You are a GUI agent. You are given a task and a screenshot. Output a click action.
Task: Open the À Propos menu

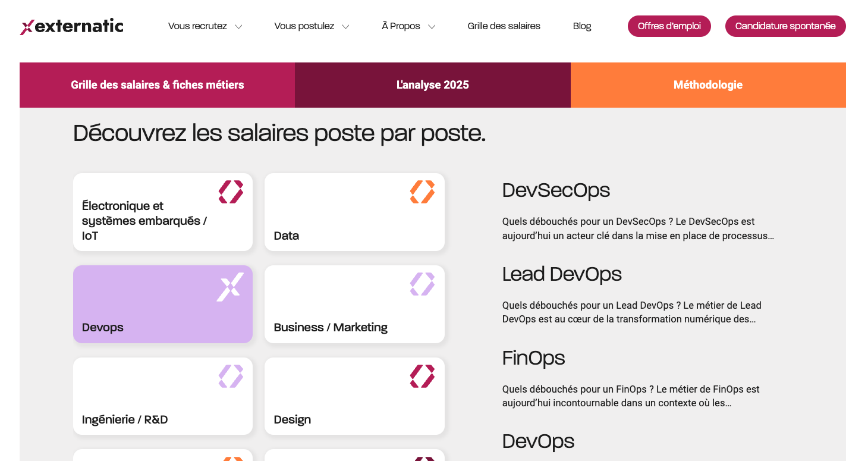(401, 26)
